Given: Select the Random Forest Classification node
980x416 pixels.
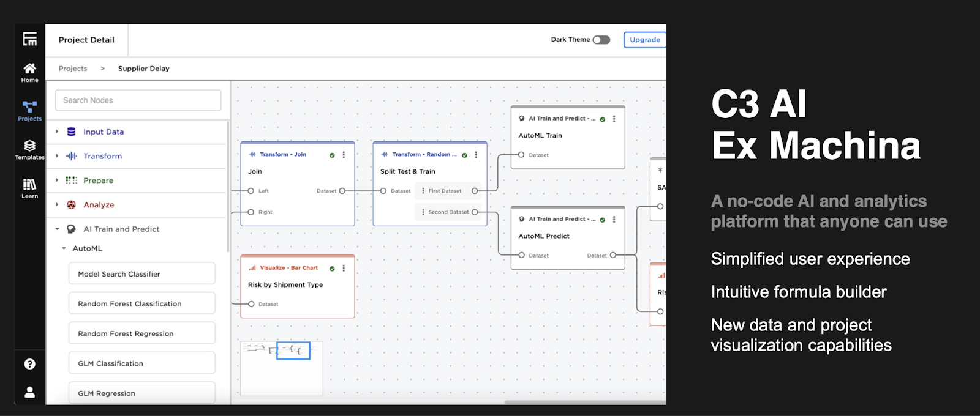Looking at the screenshot, I should pos(141,303).
